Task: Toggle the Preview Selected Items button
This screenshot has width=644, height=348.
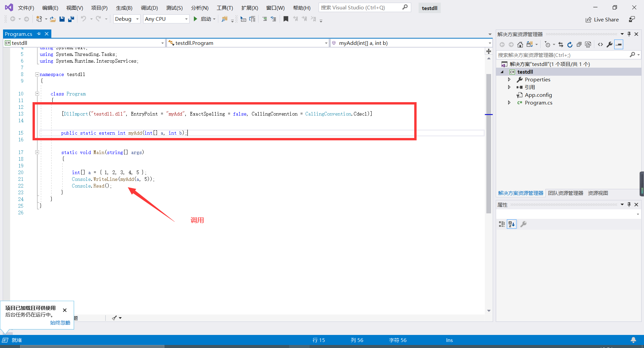Action: [619, 45]
